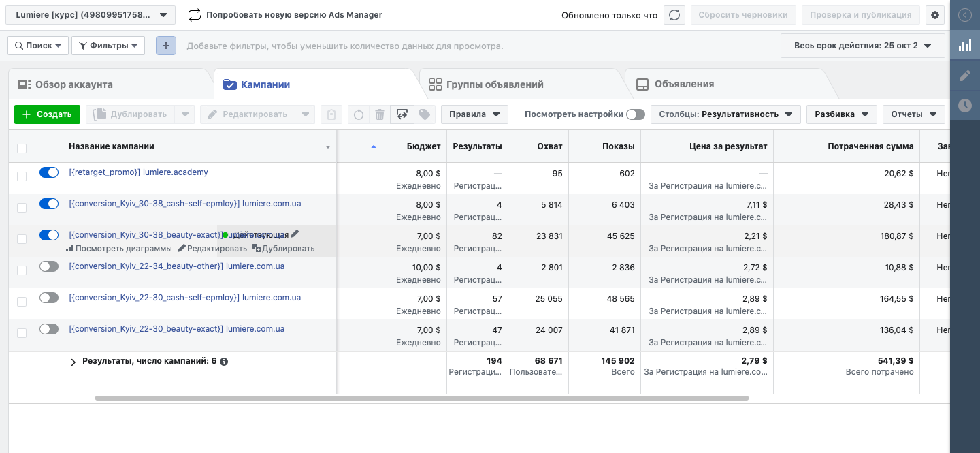Image resolution: width=980 pixels, height=453 pixels.
Task: Open the 'Правила' dropdown
Action: (x=474, y=114)
